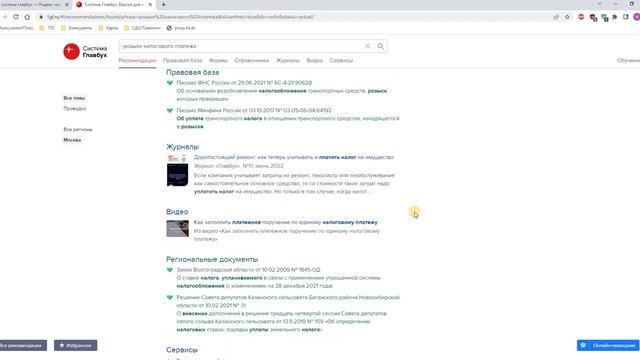The height and width of the screenshot is (360, 640).
Task: Switch to the Журналы tab
Action: coord(288,60)
